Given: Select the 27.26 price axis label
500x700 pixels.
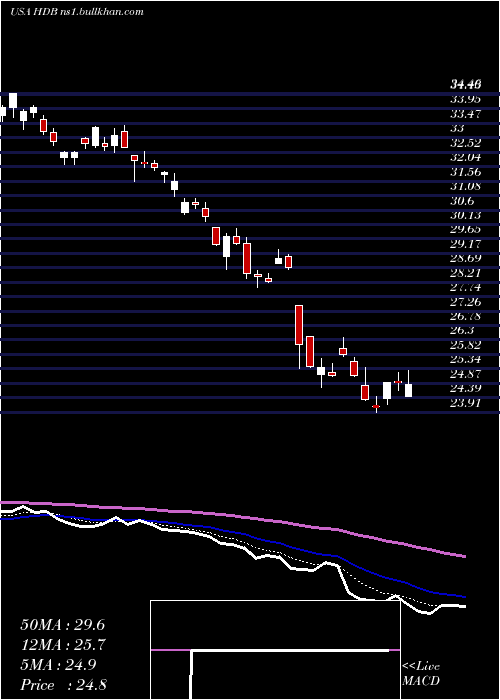Looking at the screenshot, I should click(x=465, y=302).
